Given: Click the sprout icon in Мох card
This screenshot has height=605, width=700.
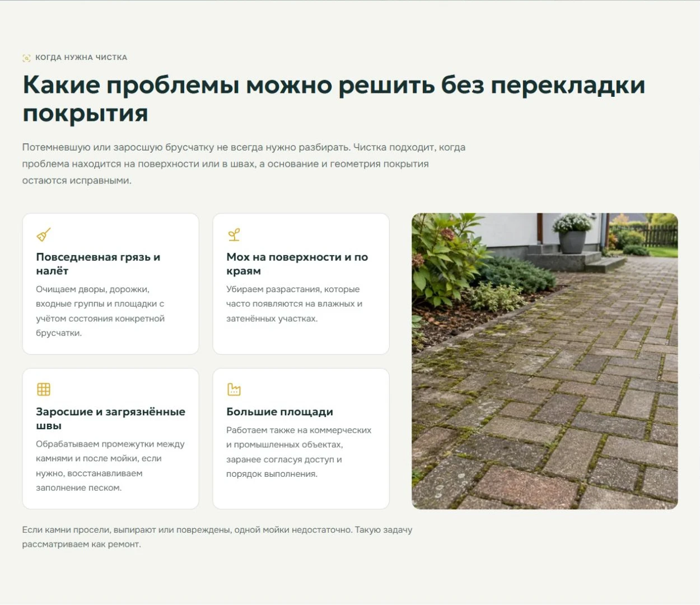Looking at the screenshot, I should click(x=234, y=235).
